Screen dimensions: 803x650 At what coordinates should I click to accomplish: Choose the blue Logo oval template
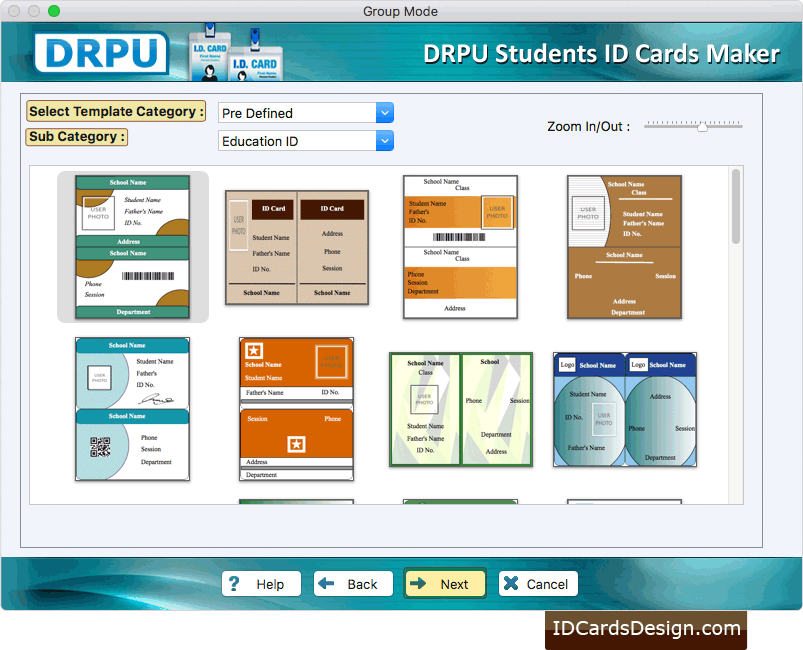click(x=625, y=409)
